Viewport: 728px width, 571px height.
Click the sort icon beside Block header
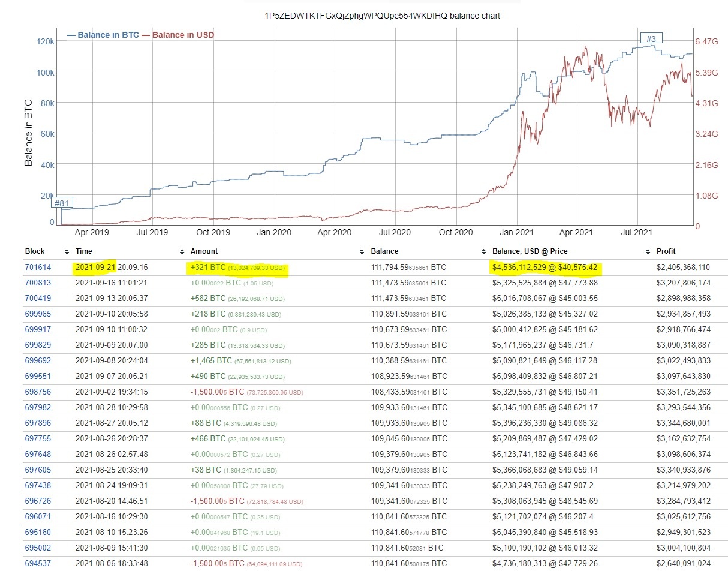67,251
